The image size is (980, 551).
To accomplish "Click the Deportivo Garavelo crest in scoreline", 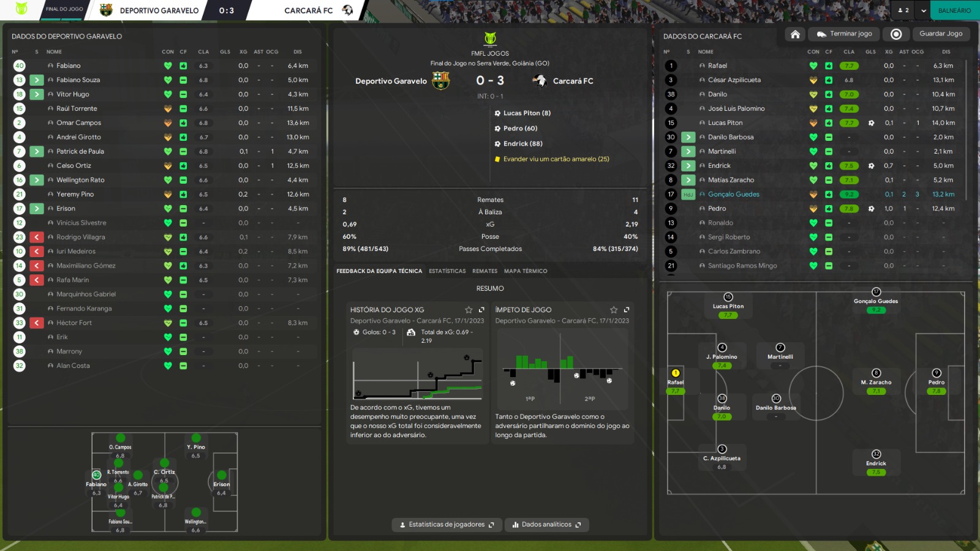I will tap(440, 81).
